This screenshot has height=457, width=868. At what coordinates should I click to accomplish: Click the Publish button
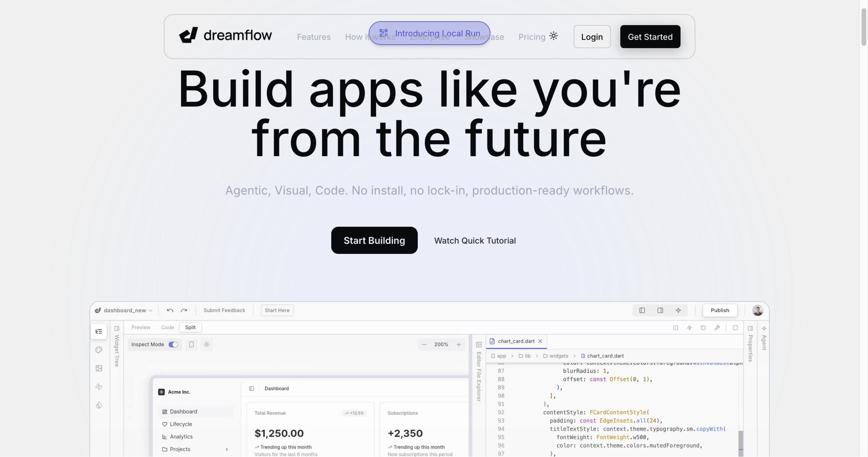coord(720,310)
